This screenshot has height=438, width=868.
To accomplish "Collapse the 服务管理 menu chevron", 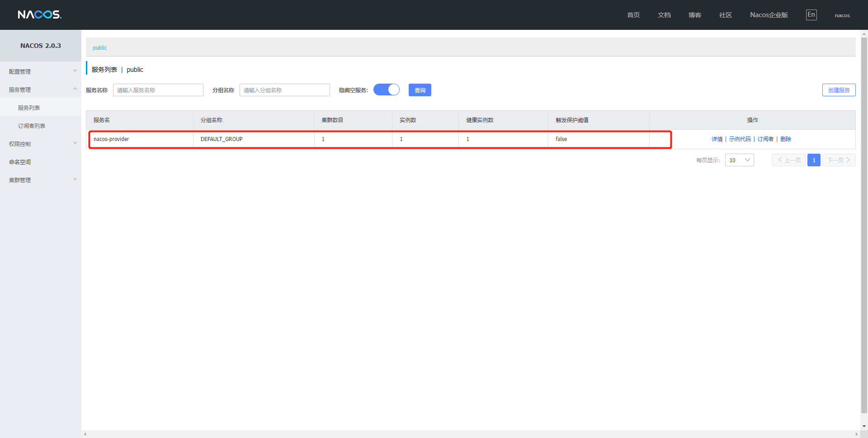I will coord(75,89).
